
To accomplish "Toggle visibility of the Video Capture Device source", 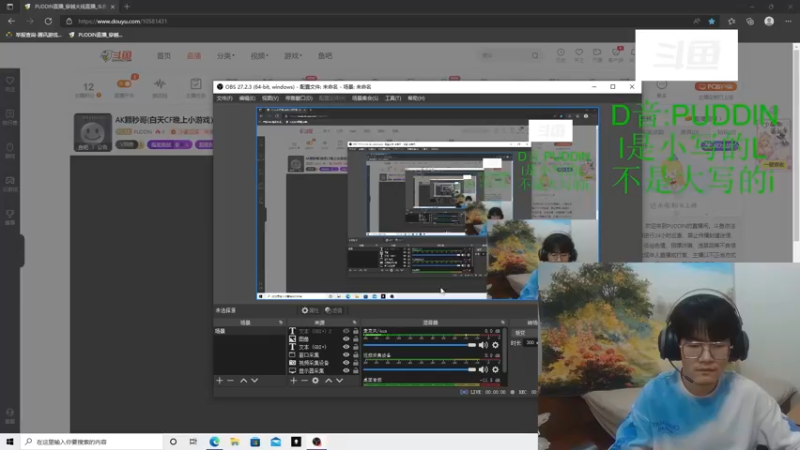I will pyautogui.click(x=346, y=363).
